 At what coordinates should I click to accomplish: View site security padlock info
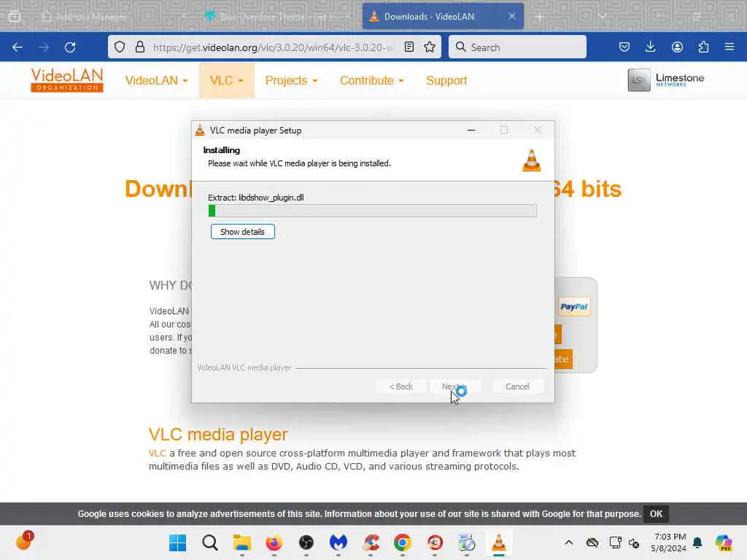(139, 47)
